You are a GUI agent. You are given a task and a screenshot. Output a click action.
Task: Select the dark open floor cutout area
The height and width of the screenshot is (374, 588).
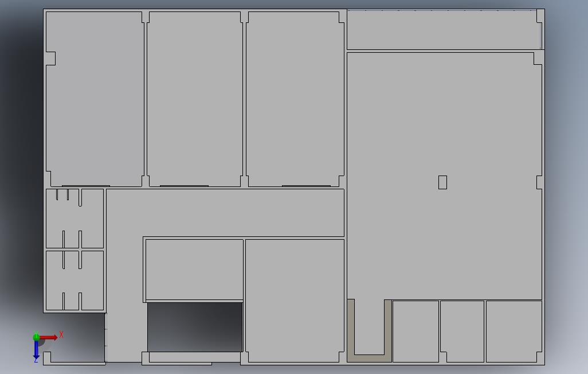tap(195, 328)
